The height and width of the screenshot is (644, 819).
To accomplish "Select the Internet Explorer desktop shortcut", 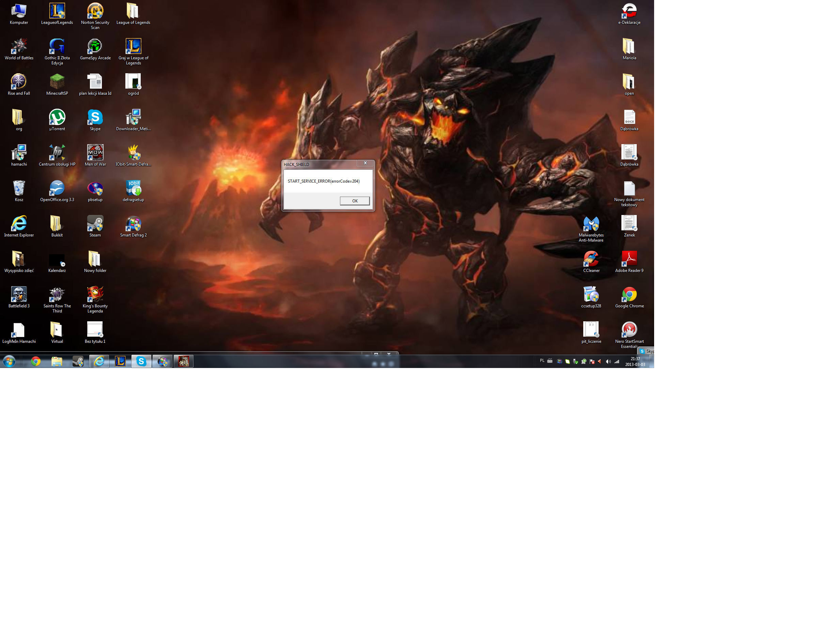I will tap(19, 227).
